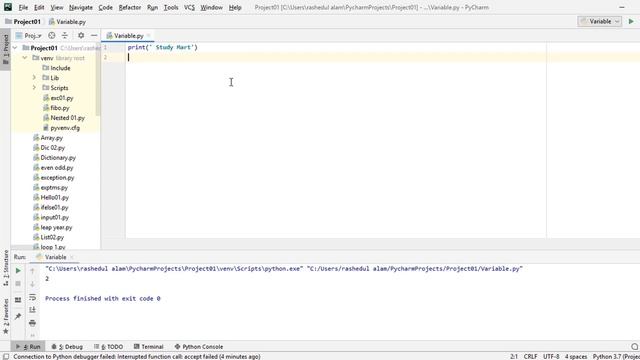Toggle the Structure side tab
The image size is (640, 360).
click(5, 268)
